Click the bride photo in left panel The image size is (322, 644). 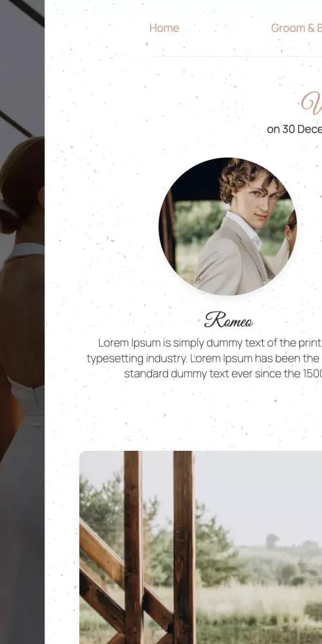coord(22,322)
